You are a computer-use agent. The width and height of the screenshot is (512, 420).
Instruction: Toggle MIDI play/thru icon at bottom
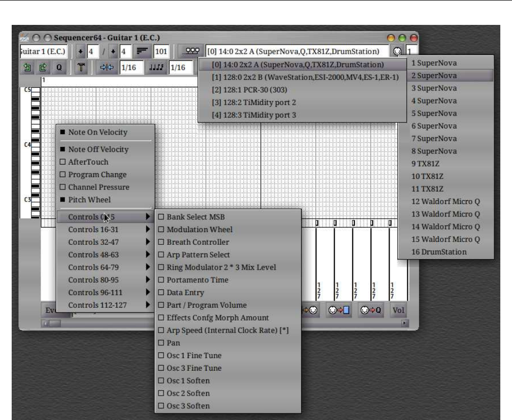(309, 310)
